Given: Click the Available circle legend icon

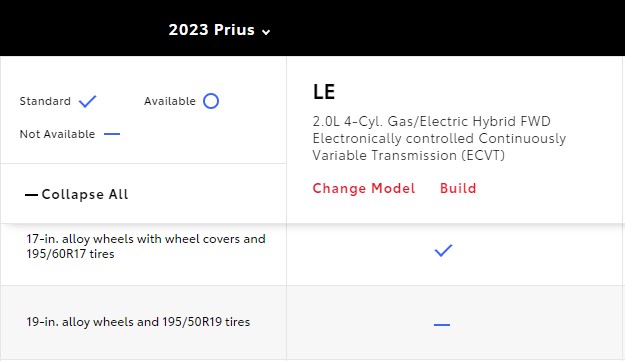Looking at the screenshot, I should (211, 101).
